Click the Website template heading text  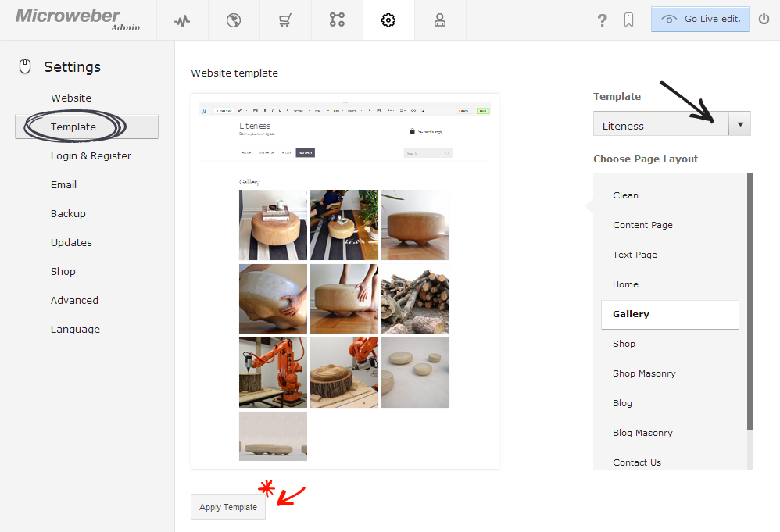(x=234, y=73)
